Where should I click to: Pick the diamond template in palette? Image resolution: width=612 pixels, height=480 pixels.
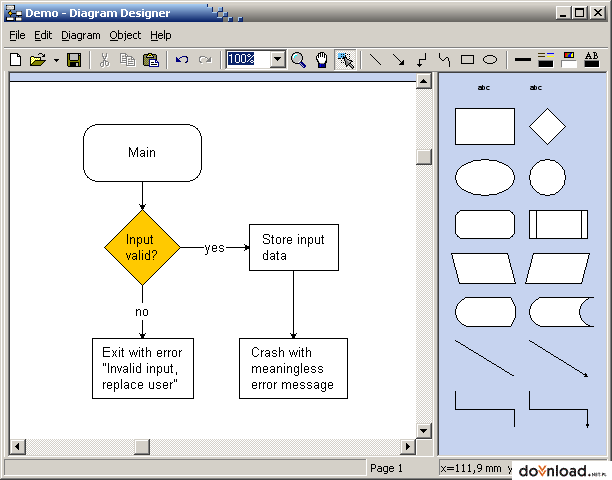(547, 126)
